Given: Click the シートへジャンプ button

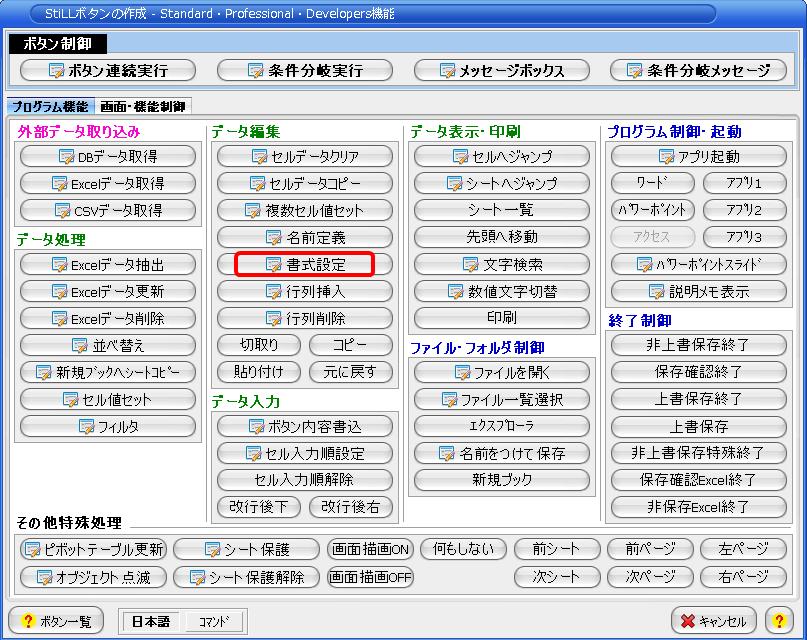Looking at the screenshot, I should (x=502, y=183).
